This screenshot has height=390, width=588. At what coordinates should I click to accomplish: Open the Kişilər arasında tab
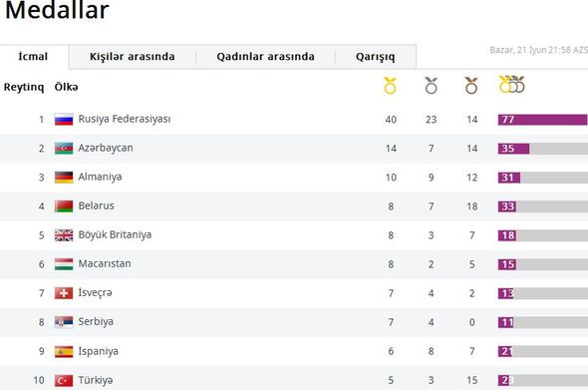tap(133, 57)
